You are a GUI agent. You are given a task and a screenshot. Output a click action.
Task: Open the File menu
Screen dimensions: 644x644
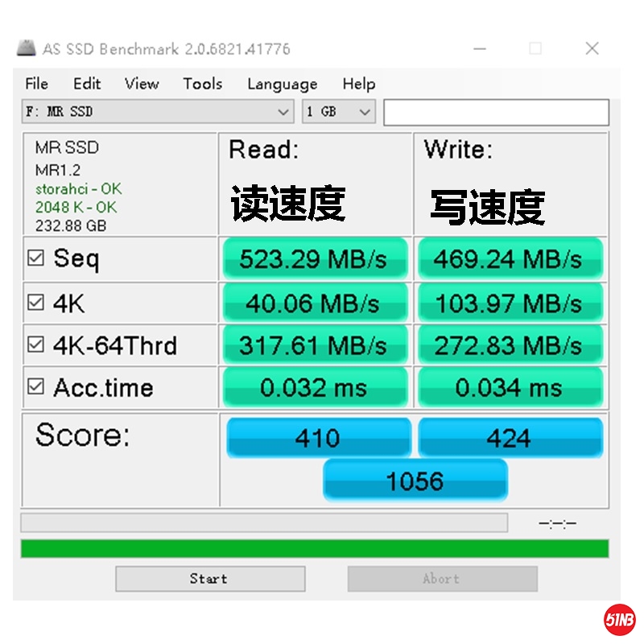[36, 84]
